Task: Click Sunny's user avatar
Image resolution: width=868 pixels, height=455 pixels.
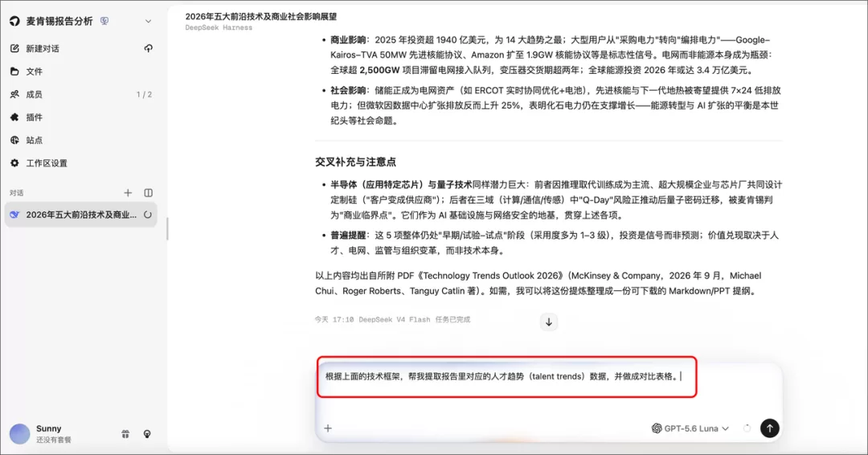Action: 20,434
